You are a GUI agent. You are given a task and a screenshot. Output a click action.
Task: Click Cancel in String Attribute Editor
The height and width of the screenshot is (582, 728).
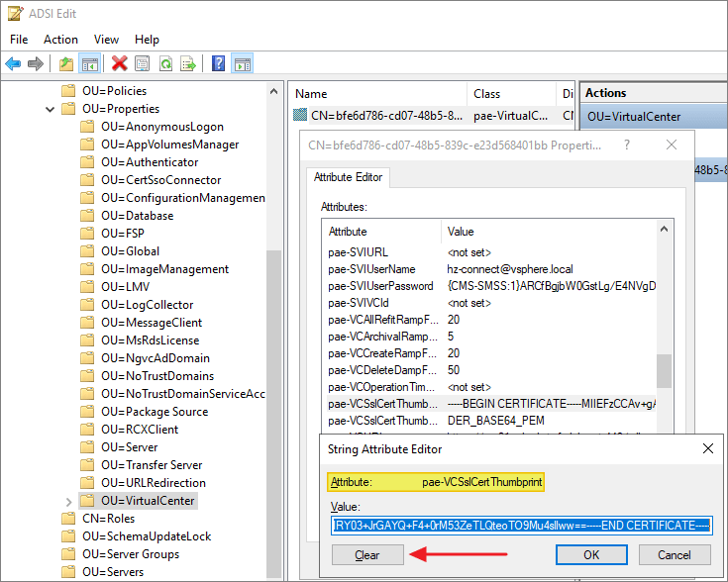click(x=675, y=554)
